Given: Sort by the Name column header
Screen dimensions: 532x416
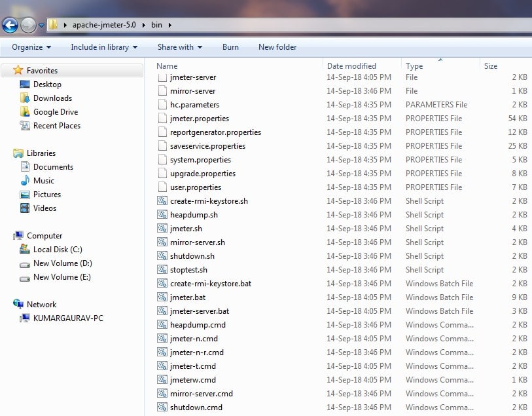Looking at the screenshot, I should tap(167, 66).
